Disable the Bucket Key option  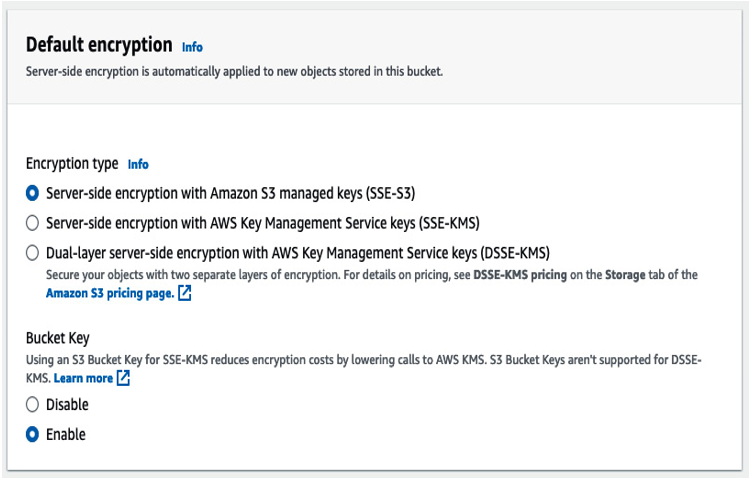(x=32, y=405)
